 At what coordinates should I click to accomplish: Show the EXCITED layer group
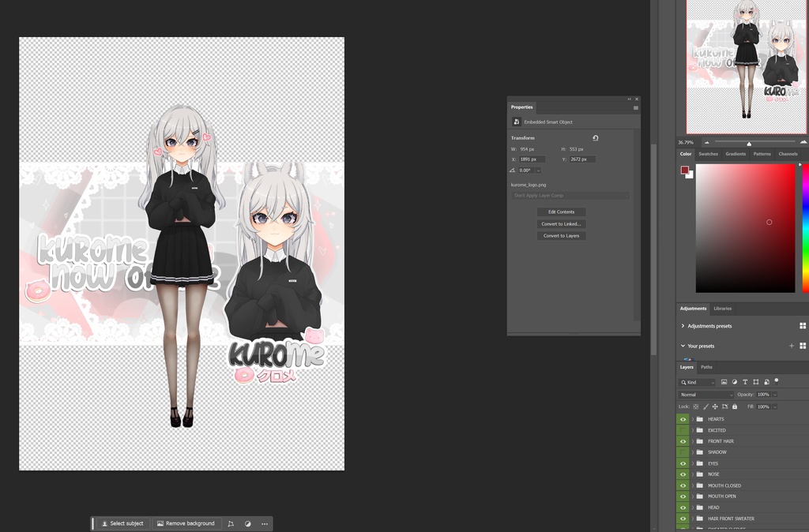point(683,430)
